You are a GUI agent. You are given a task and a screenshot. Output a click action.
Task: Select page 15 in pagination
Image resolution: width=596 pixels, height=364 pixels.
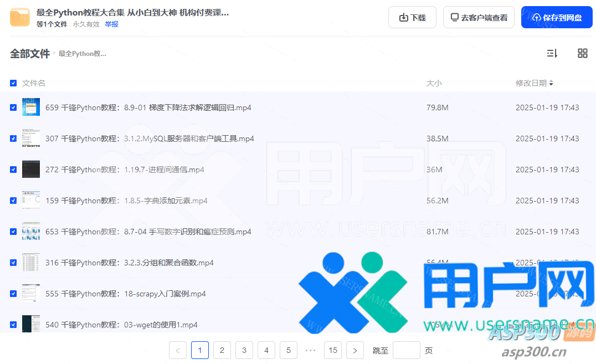coord(332,350)
